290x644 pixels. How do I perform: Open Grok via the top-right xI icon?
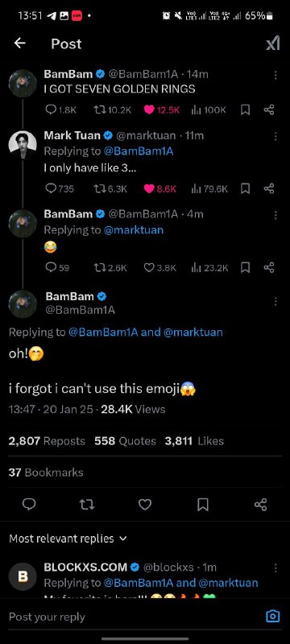tap(273, 43)
